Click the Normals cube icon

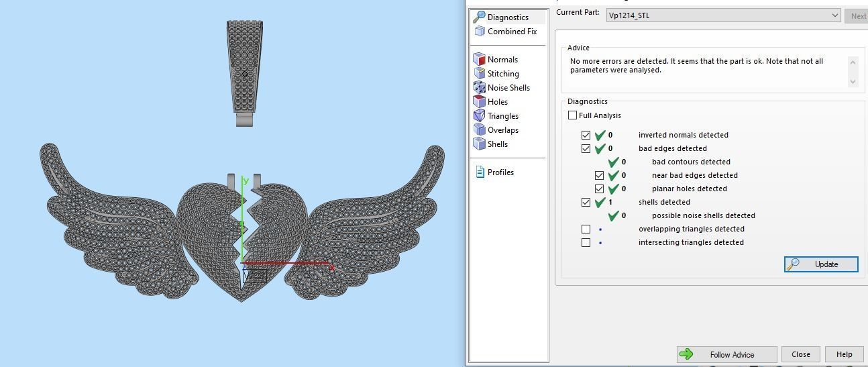(479, 59)
